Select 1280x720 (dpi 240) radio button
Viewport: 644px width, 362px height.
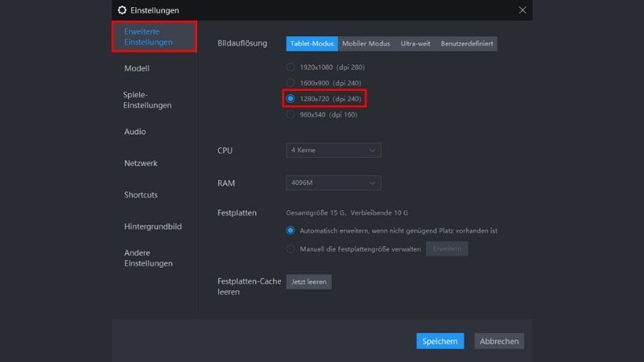click(291, 98)
